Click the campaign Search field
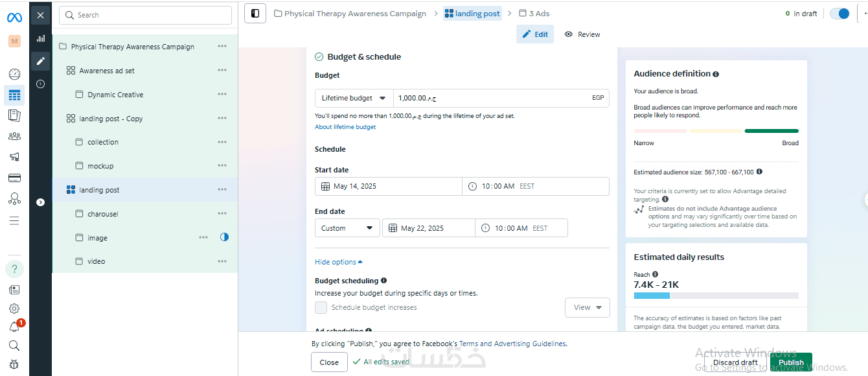The image size is (868, 376). 145,15
